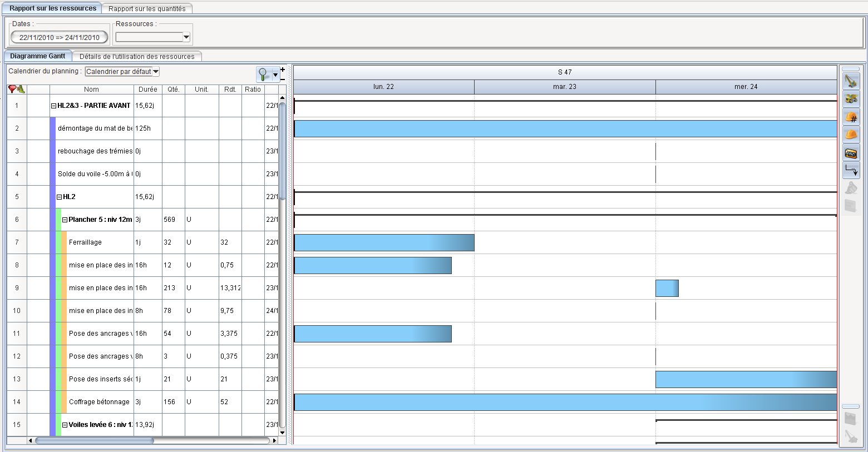
Task: Click the plain orange hard hat icon
Action: click(851, 135)
